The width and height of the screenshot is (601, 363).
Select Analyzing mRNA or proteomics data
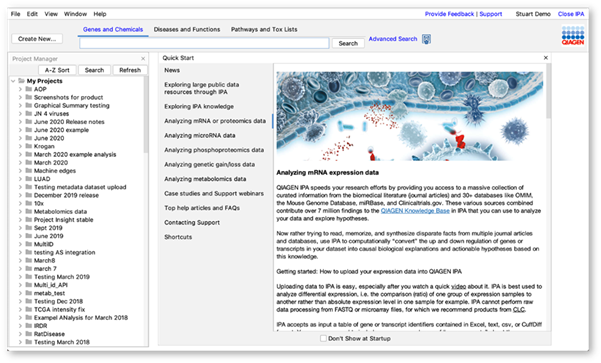[215, 121]
